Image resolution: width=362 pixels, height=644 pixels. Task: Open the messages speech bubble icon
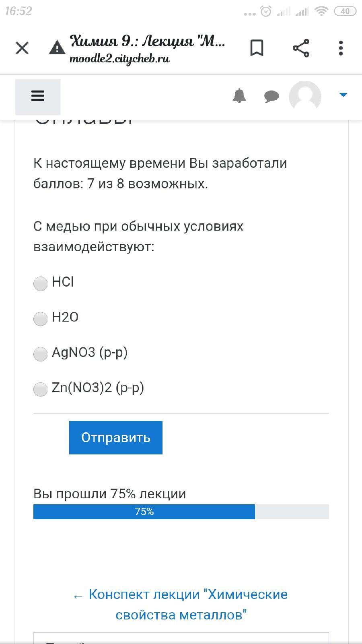click(x=271, y=97)
